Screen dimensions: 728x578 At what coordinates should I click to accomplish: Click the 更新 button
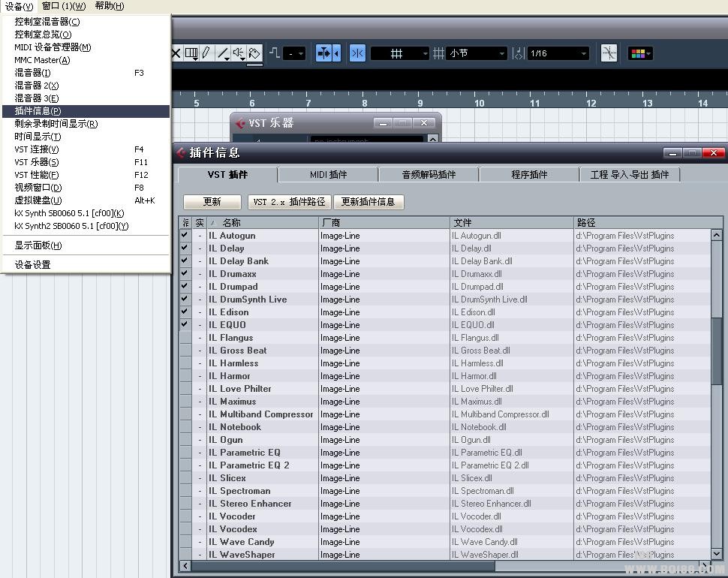[212, 202]
